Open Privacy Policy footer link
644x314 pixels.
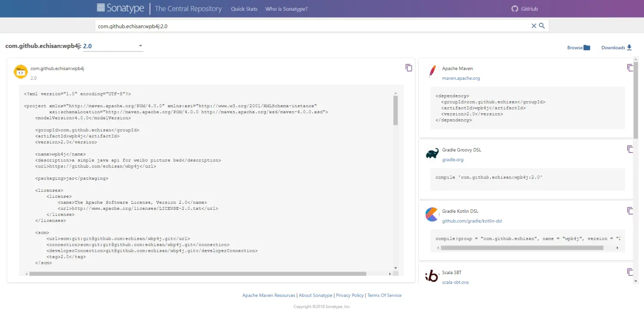pyautogui.click(x=350, y=295)
